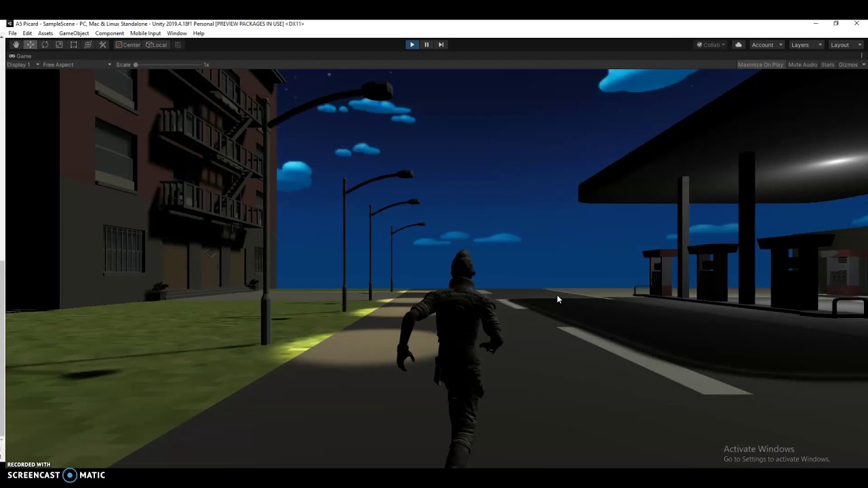Select the Move tool
868x488 pixels.
point(31,45)
